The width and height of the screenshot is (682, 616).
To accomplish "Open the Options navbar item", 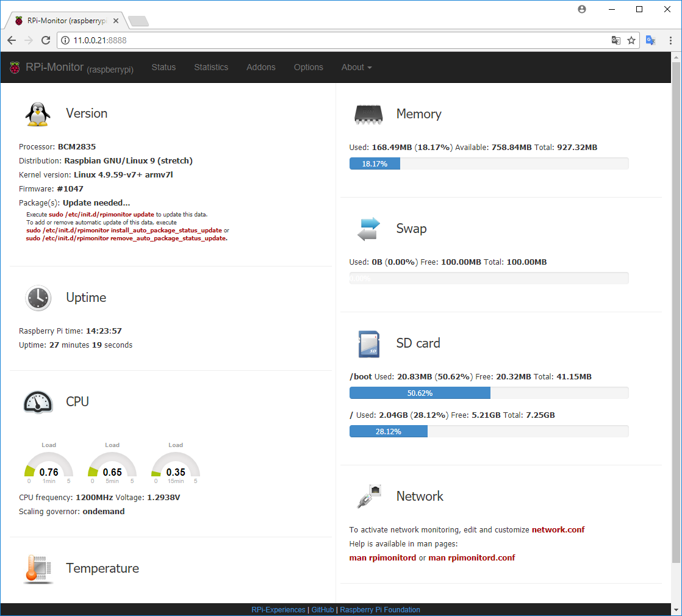I will (x=309, y=67).
